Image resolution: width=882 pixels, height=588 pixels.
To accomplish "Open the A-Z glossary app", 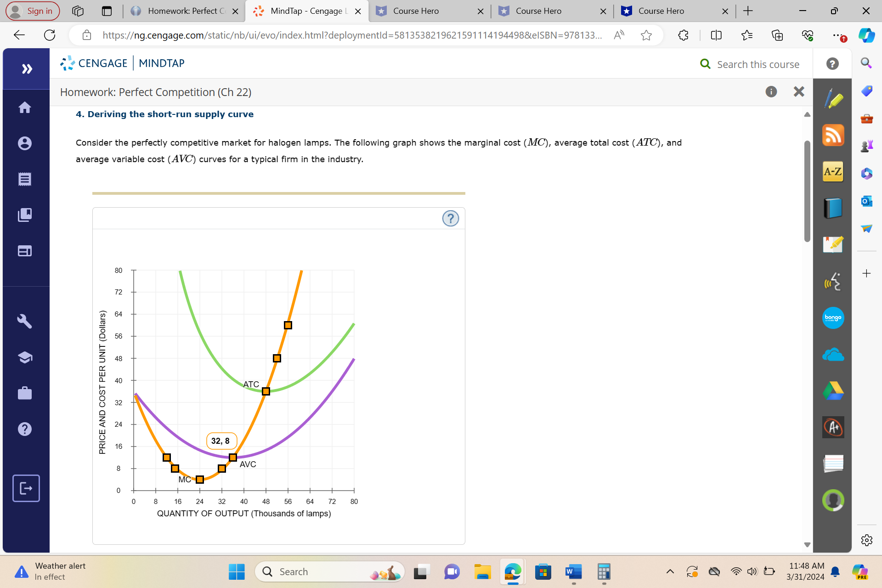I will pos(833,172).
